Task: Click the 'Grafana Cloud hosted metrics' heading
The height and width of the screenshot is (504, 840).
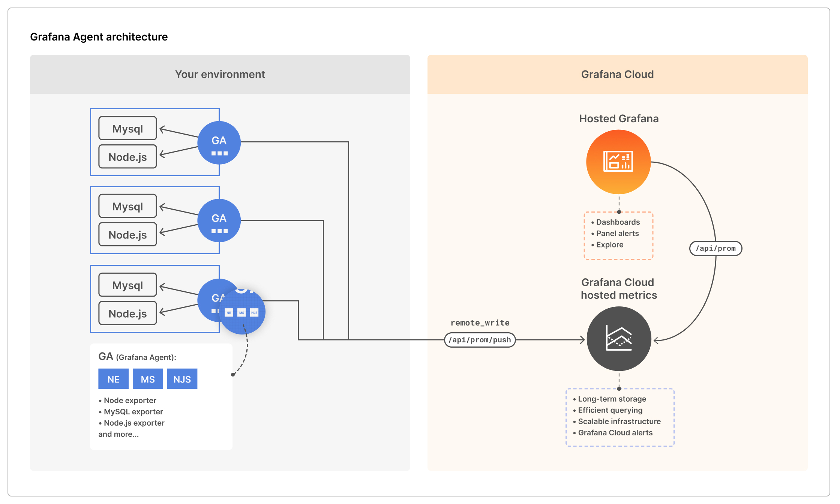Action: [619, 289]
